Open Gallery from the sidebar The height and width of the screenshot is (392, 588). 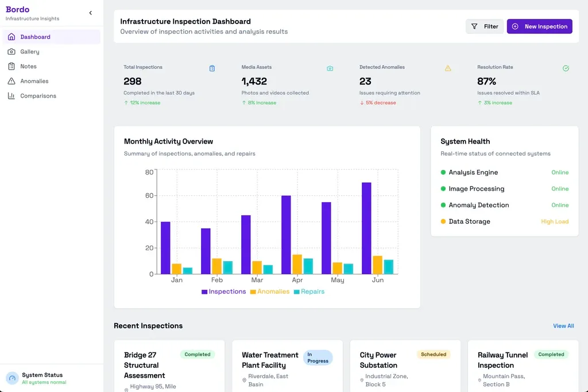click(30, 52)
